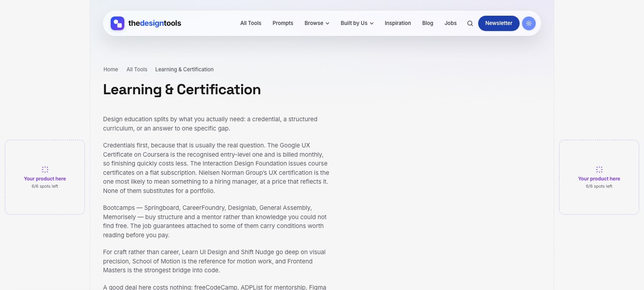Click paragraph starting 'Credentials first'
The height and width of the screenshot is (290, 644).
coord(216,168)
